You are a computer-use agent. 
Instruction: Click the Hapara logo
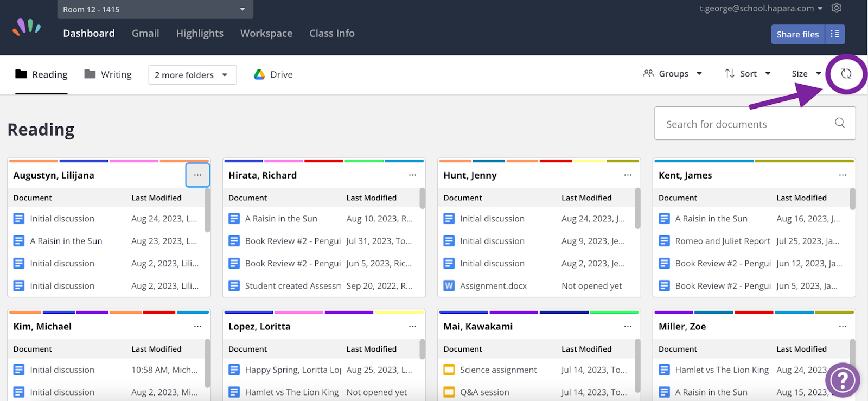27,27
